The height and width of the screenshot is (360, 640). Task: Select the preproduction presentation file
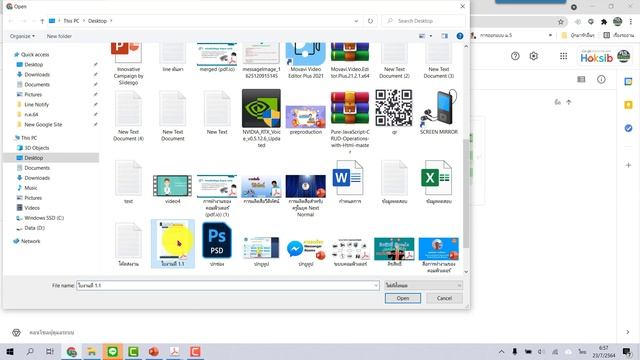pos(306,117)
